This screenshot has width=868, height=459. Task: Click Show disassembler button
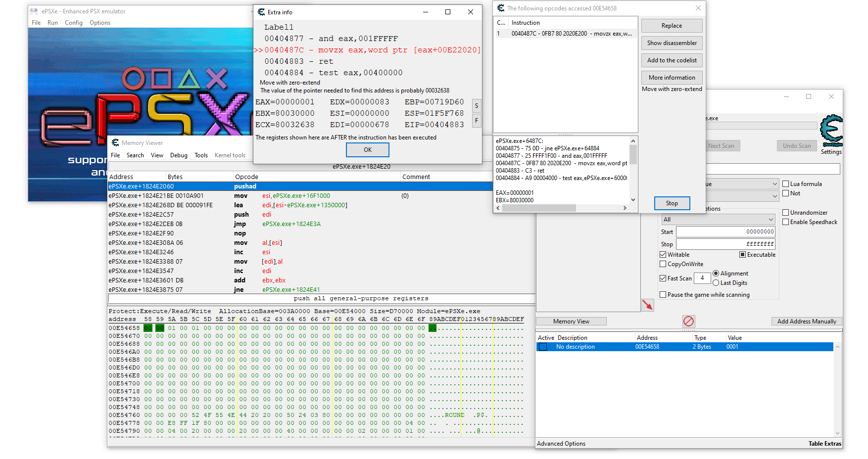click(x=672, y=43)
